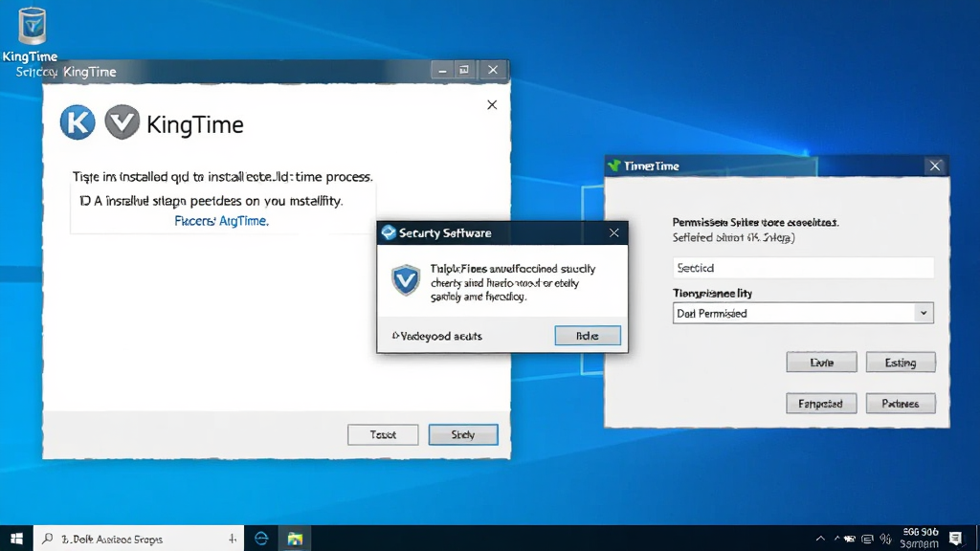Screen dimensions: 980x551
Task: Click the large KingTime heading text
Action: [x=195, y=125]
